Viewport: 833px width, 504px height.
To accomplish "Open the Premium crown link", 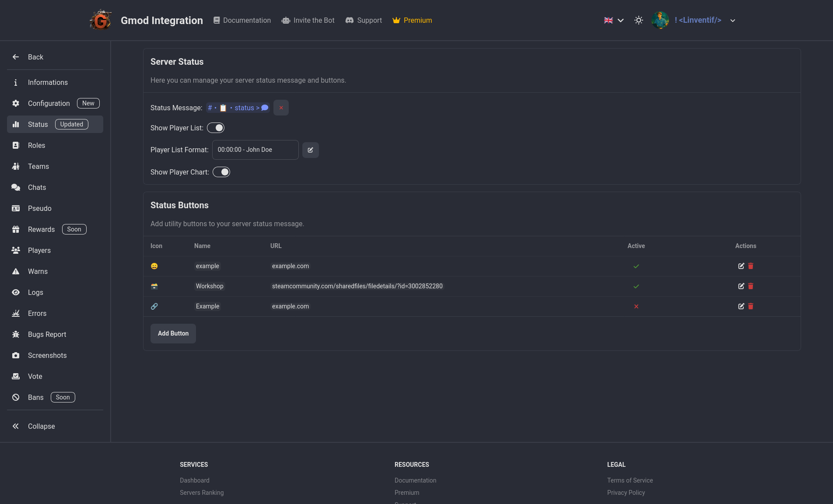I will 412,20.
